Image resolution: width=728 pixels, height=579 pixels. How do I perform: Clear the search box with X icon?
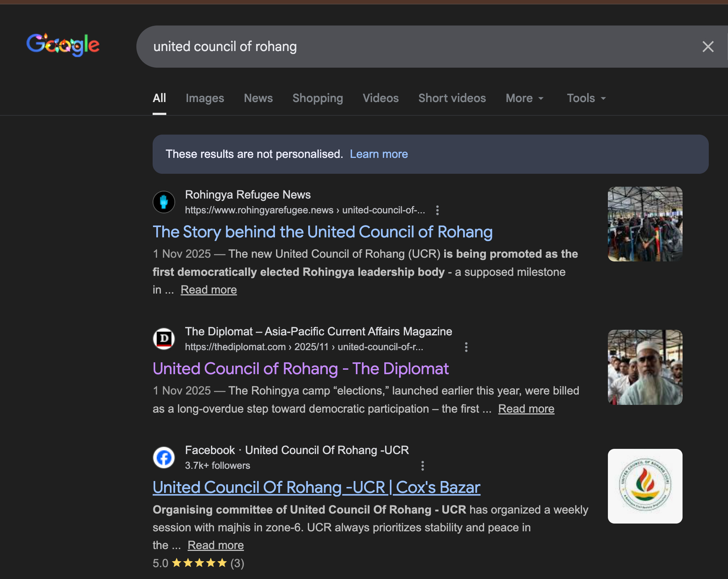[x=707, y=47]
